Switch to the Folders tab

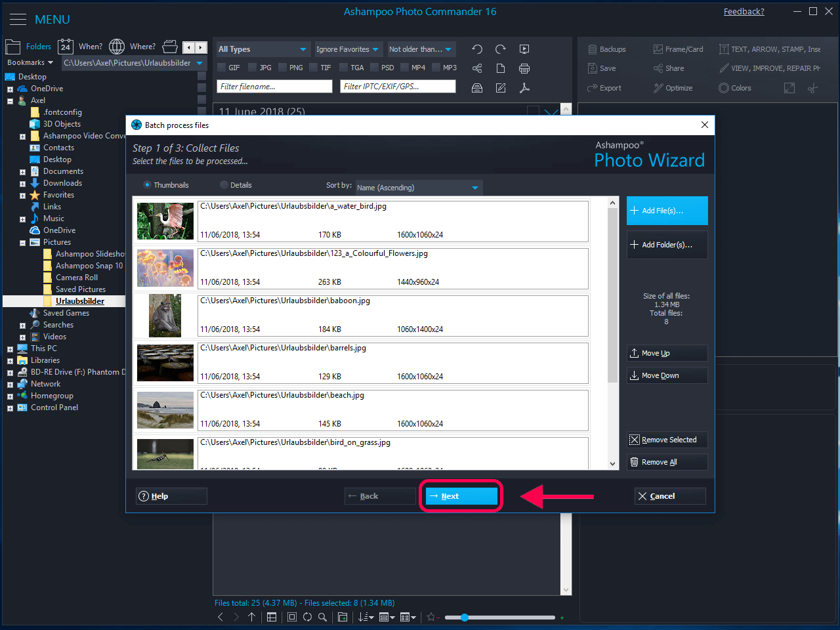(x=28, y=47)
